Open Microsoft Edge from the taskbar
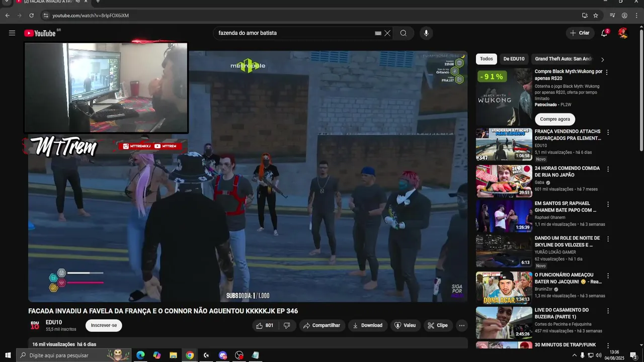The width and height of the screenshot is (644, 362). click(x=140, y=355)
